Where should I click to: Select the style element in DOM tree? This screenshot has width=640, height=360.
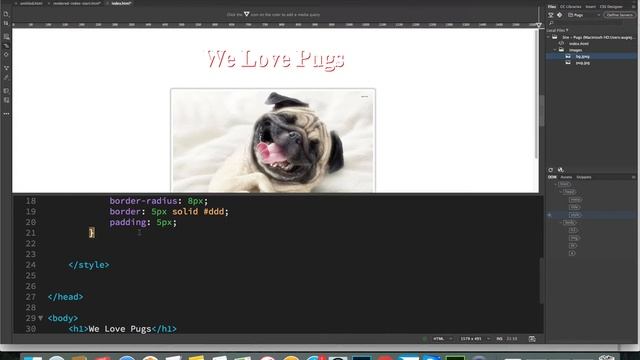(x=575, y=215)
